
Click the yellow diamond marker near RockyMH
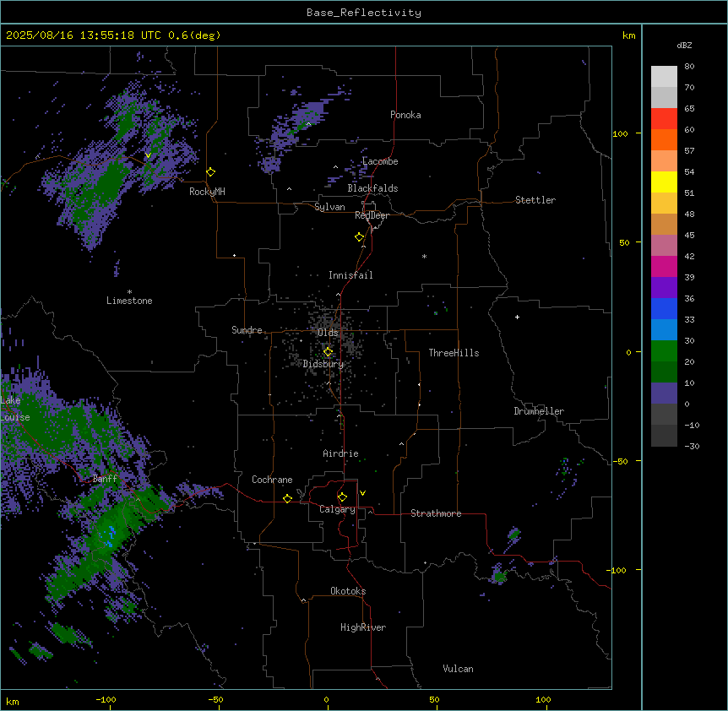211,172
